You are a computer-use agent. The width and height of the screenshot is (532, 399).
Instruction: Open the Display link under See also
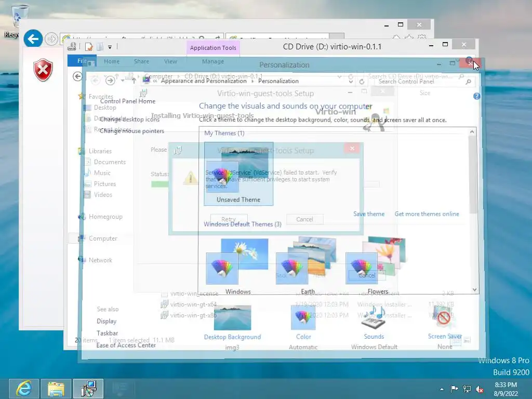(107, 321)
